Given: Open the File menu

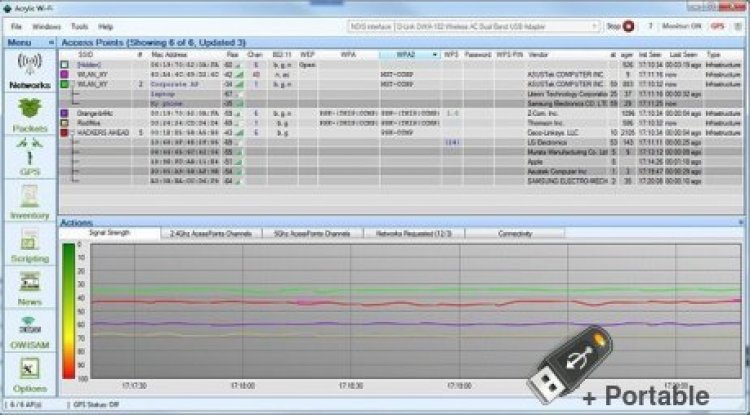Looking at the screenshot, I should (16, 27).
